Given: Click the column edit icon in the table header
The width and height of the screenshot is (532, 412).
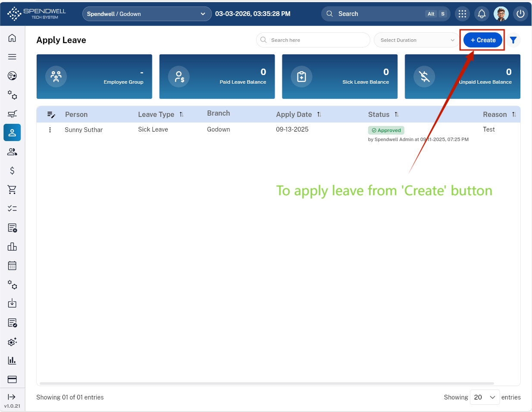Looking at the screenshot, I should click(51, 115).
